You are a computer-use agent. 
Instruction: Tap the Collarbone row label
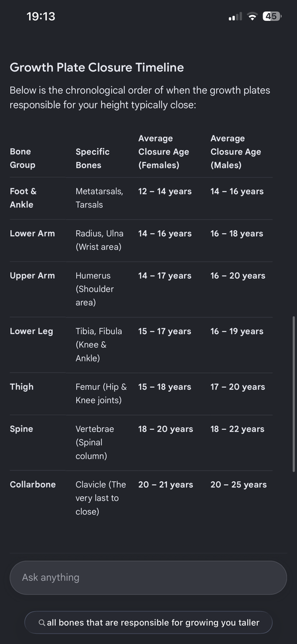click(33, 485)
